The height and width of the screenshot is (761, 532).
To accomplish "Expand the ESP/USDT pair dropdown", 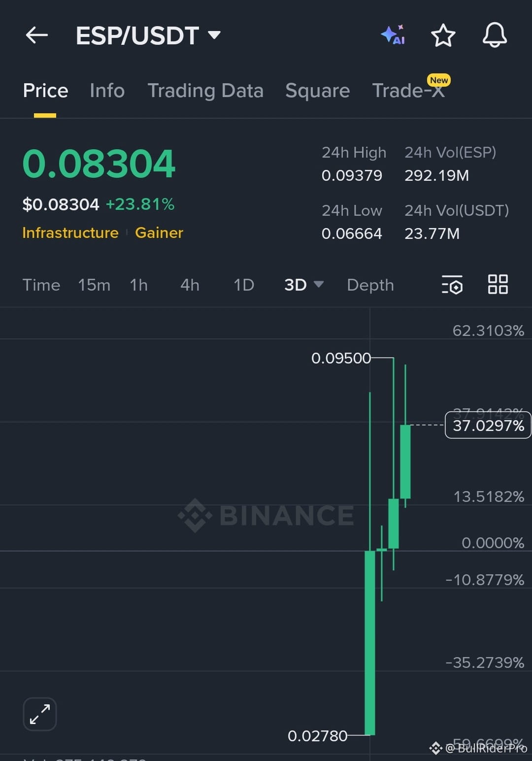I will click(x=214, y=35).
